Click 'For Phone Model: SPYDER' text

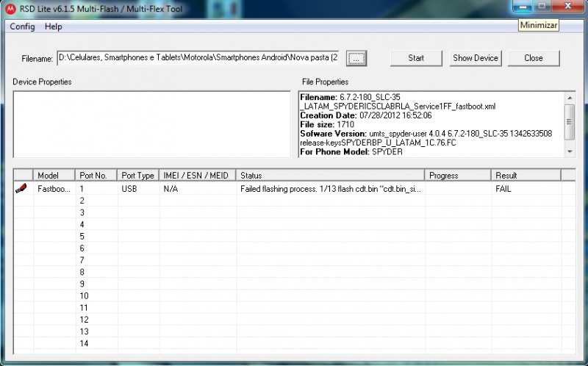coord(351,152)
